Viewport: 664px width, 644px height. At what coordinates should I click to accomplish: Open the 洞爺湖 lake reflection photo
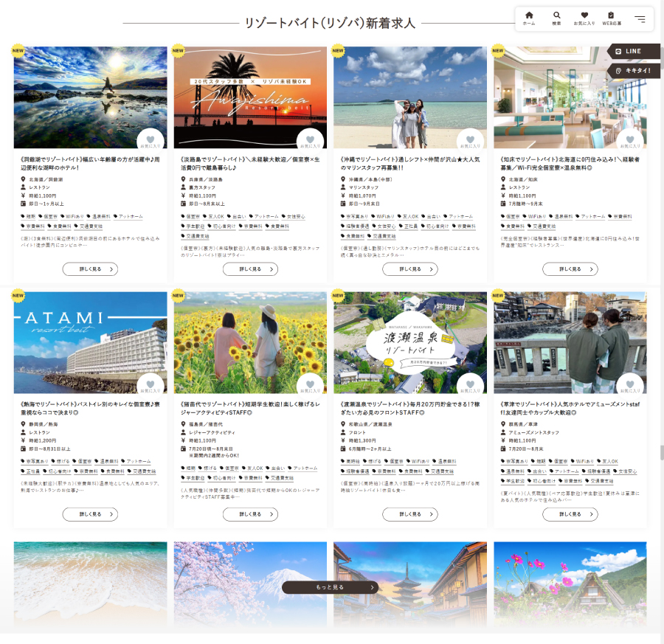90,97
